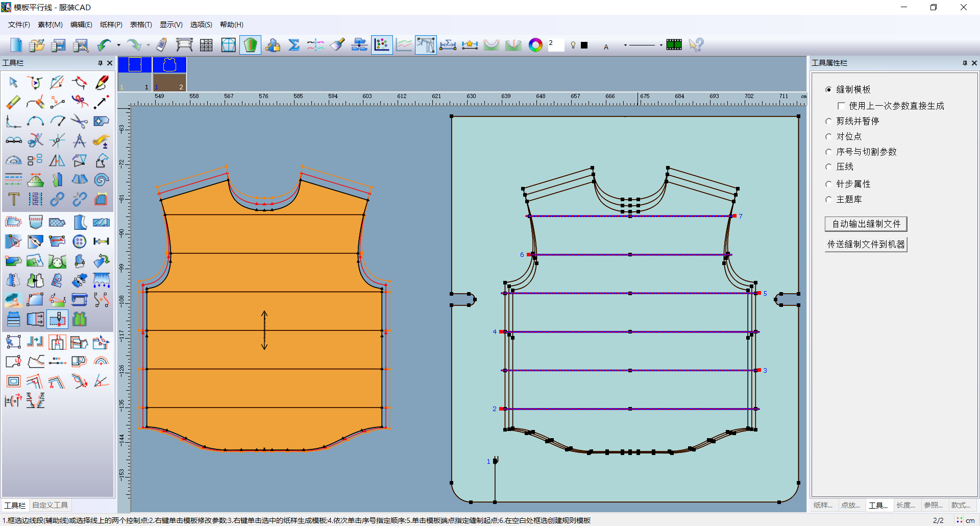Switch to the 自定义工具 tab
The height and width of the screenshot is (526, 980).
50,505
